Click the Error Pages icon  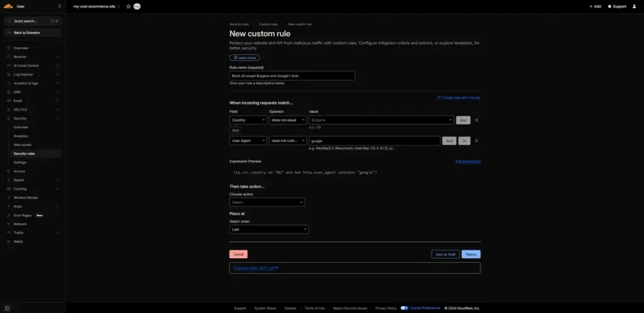click(9, 216)
